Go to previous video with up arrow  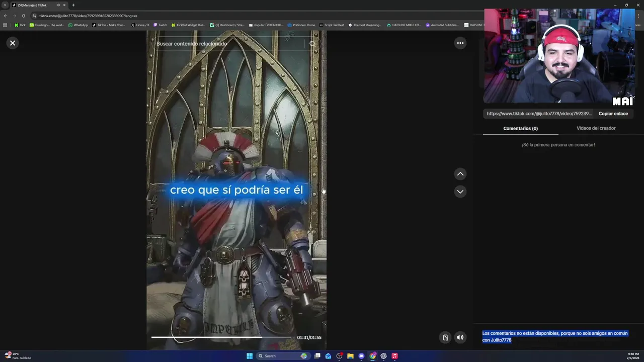pos(460,174)
